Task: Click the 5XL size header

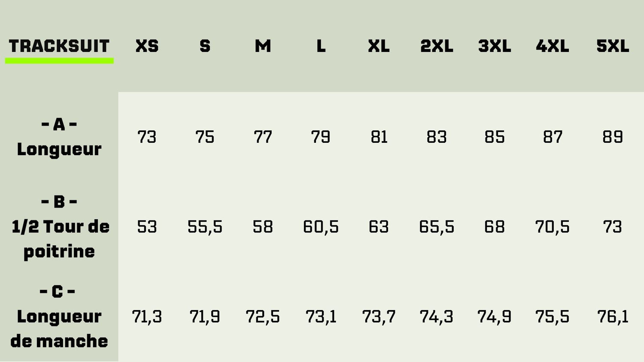Action: [613, 46]
